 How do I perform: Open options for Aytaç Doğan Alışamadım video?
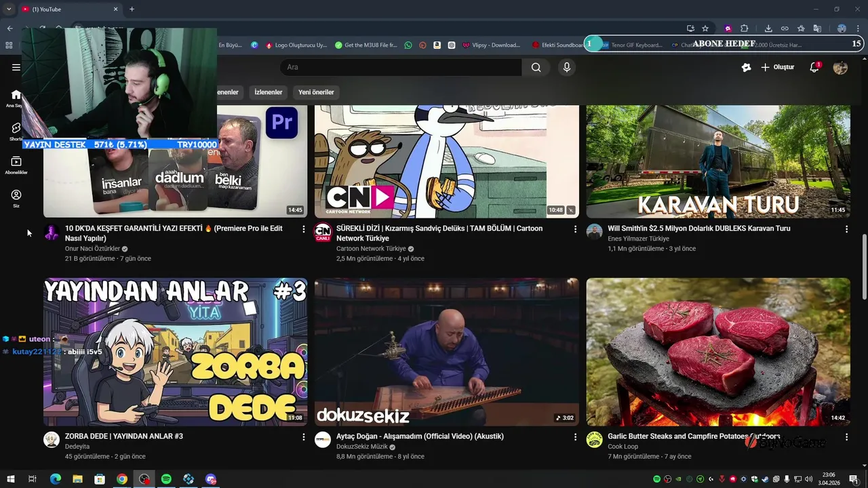coord(575,437)
